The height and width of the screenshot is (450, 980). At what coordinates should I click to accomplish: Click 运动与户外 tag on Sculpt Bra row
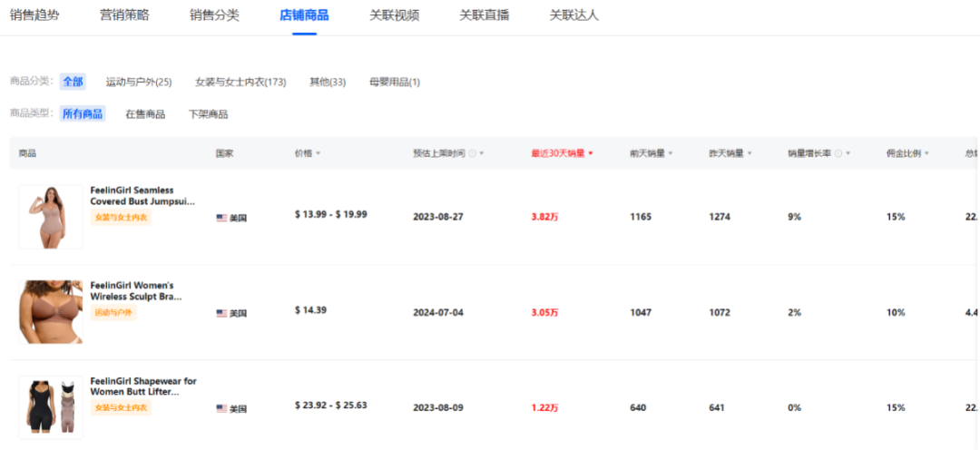[113, 312]
